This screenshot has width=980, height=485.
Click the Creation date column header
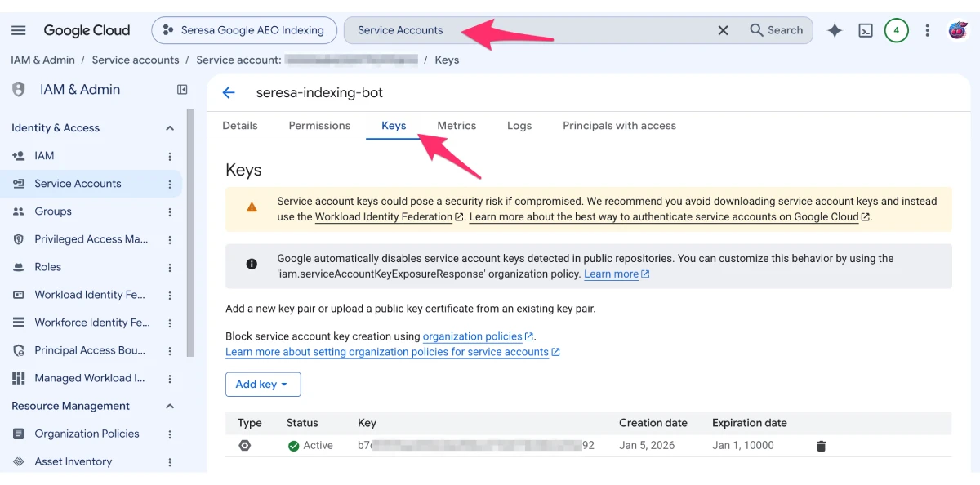click(653, 423)
